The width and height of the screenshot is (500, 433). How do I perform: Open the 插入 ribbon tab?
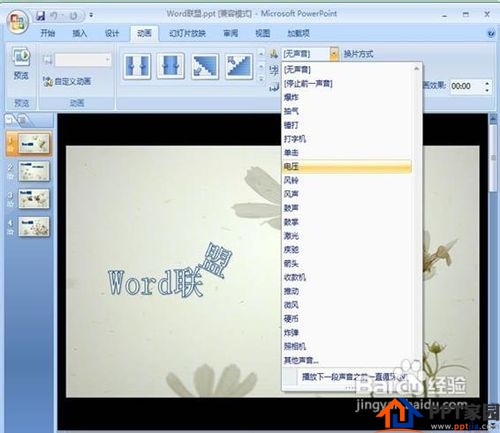[x=80, y=33]
